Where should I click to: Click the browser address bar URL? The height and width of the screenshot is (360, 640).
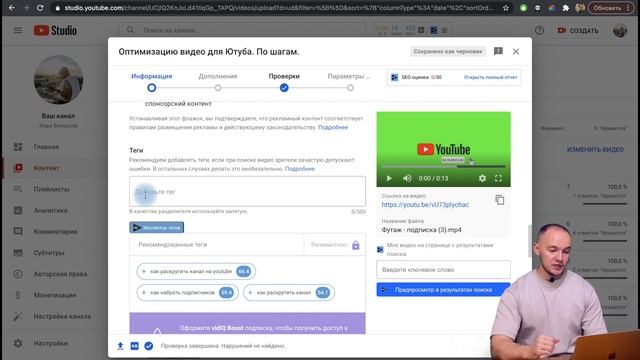coord(279,8)
